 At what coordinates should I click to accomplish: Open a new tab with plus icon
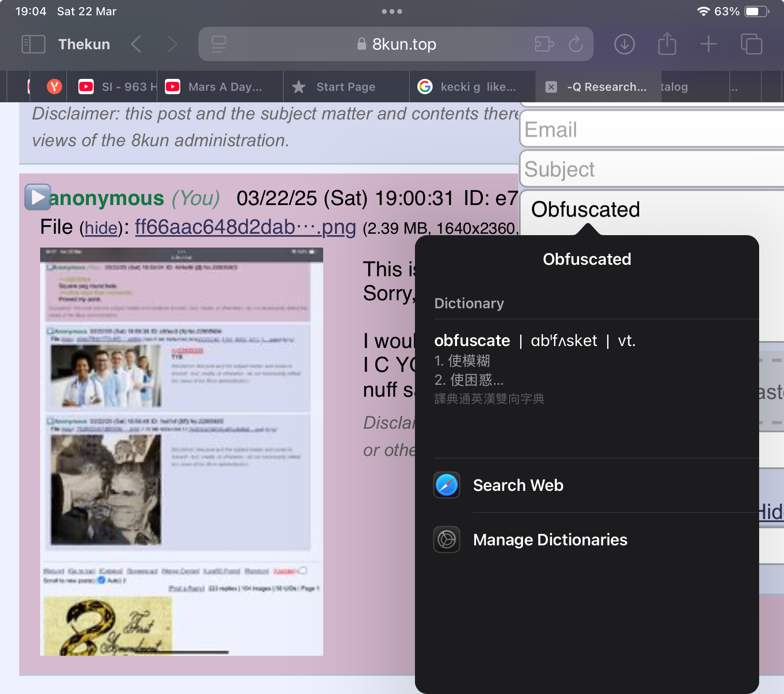tap(708, 44)
